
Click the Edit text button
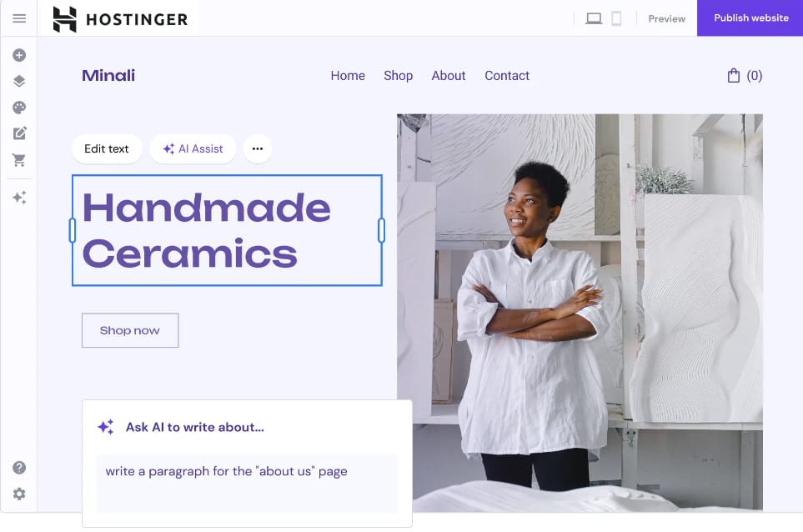click(x=107, y=149)
